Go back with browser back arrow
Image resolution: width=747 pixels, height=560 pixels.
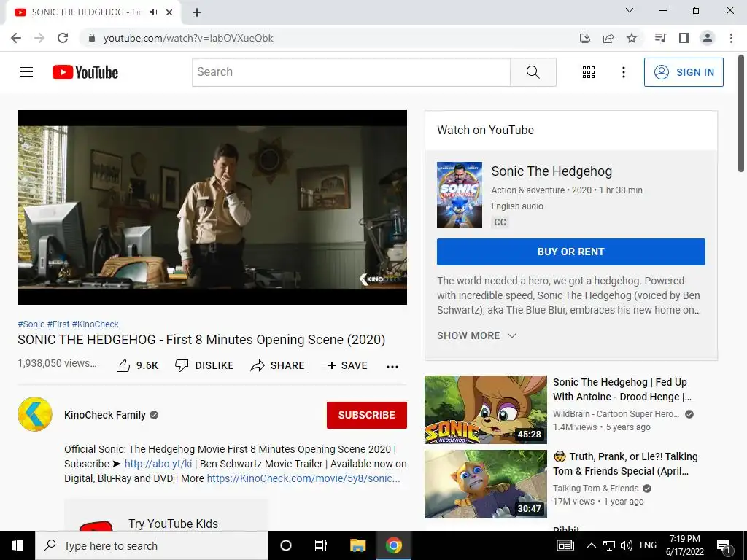[x=16, y=38]
